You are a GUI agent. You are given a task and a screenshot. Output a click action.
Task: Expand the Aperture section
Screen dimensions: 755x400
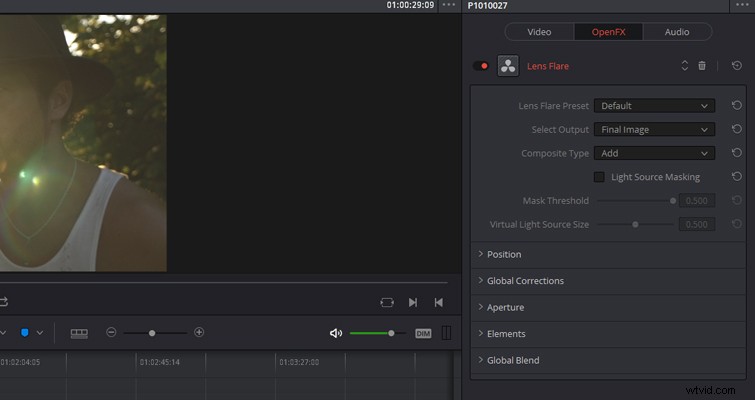pyautogui.click(x=609, y=307)
